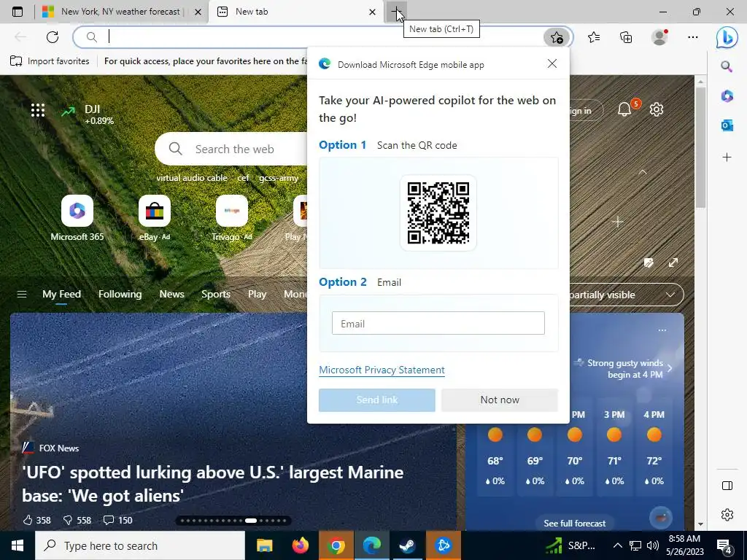
Task: Add a site using sidebar plus icon
Action: coord(727,157)
